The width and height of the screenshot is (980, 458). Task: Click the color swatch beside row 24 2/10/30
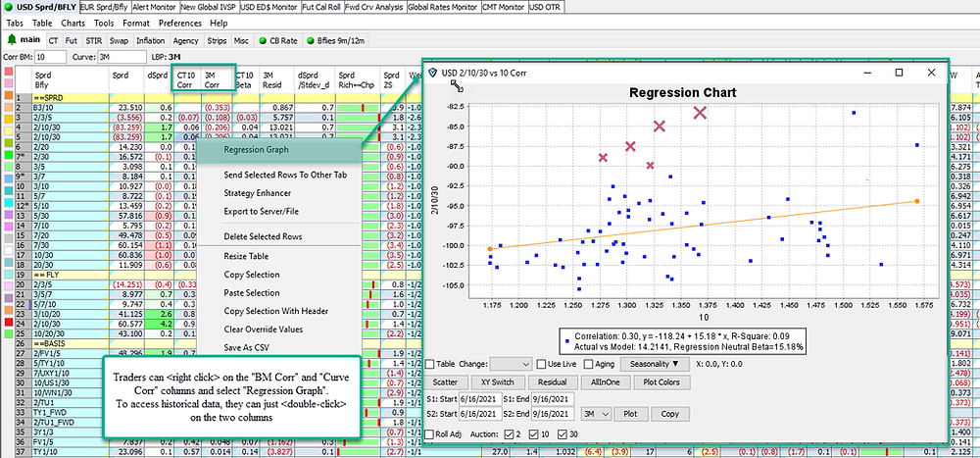tap(8, 322)
